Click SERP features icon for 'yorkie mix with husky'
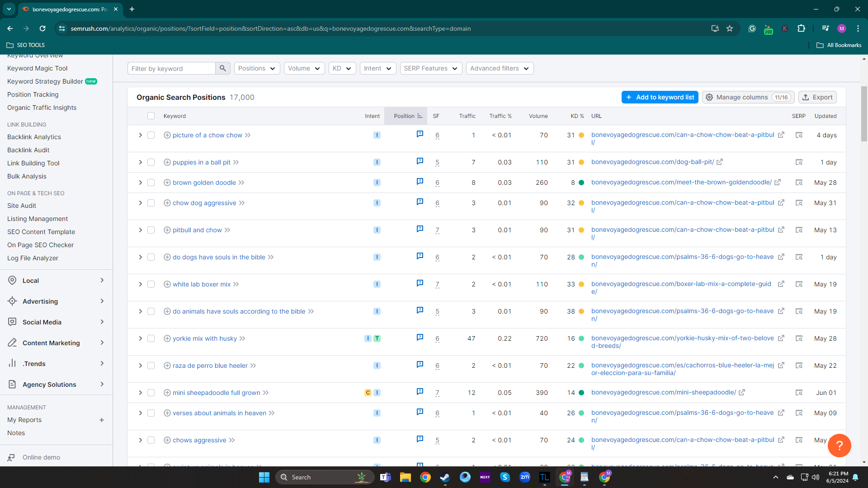This screenshot has width=868, height=488. click(420, 338)
